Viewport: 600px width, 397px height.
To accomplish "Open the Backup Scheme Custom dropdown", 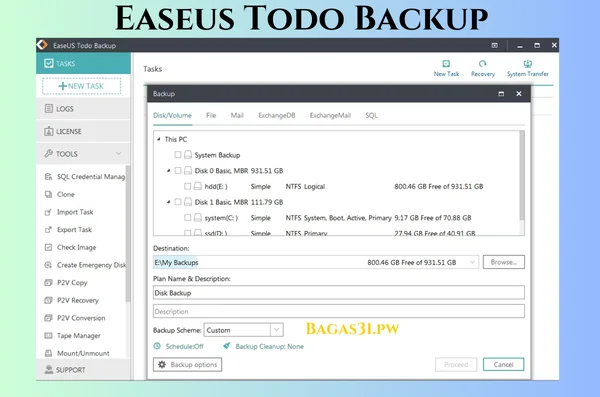I will [277, 330].
